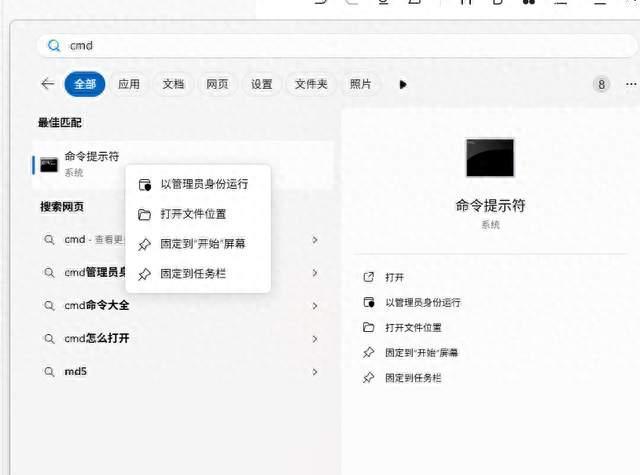Viewport: 640px width, 475px height.
Task: Click the search magnifier icon in the search box
Action: 54,45
